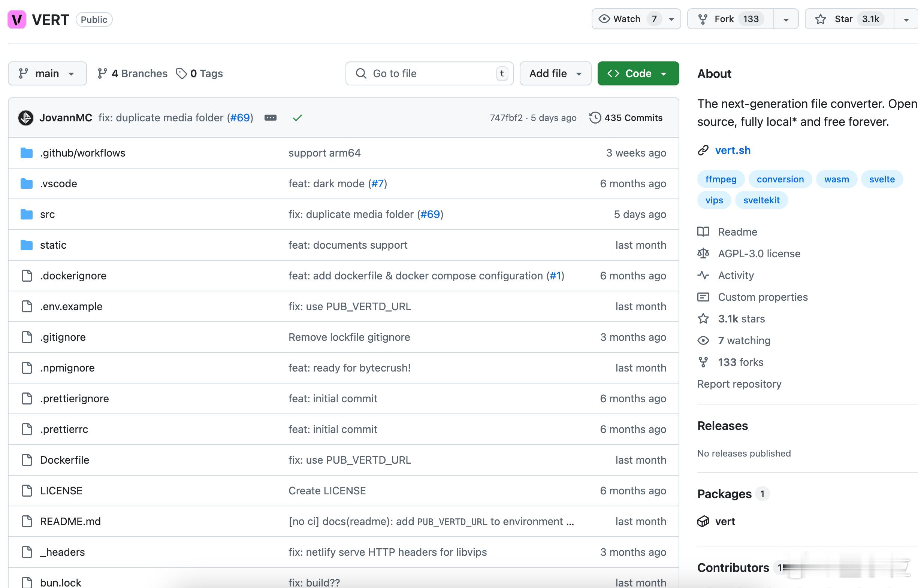Open the vert.sh website link
918x588 pixels.
[x=733, y=151]
